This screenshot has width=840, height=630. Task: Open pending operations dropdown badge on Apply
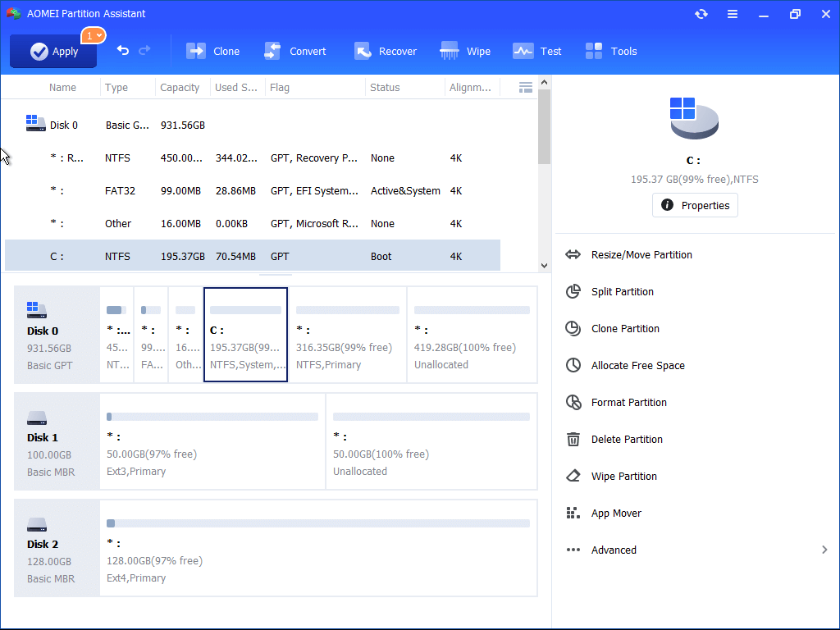coord(93,35)
